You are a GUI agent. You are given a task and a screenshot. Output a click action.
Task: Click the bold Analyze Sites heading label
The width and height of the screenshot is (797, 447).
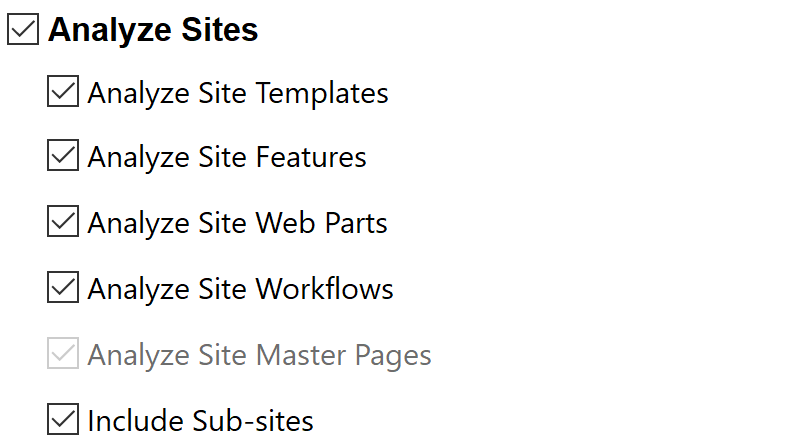[153, 30]
